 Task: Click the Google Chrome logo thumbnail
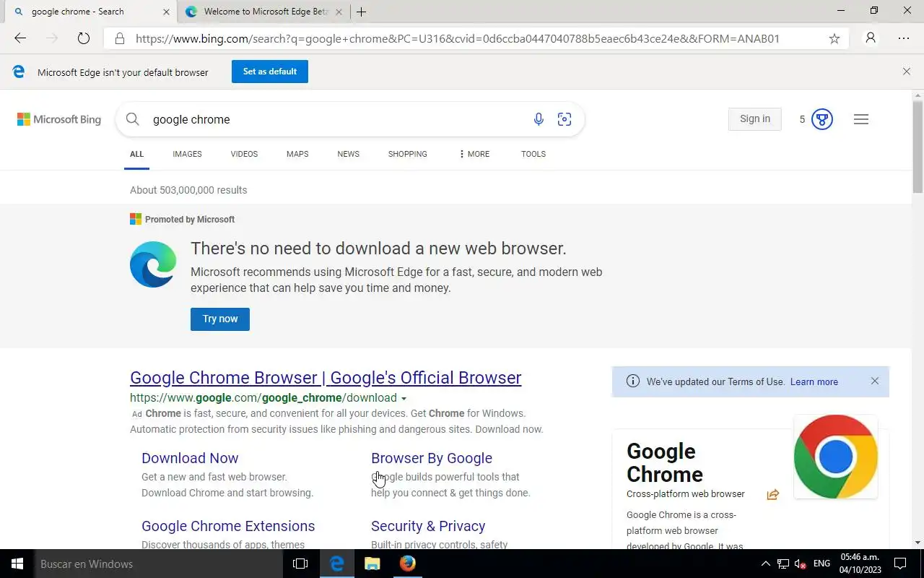coord(835,457)
